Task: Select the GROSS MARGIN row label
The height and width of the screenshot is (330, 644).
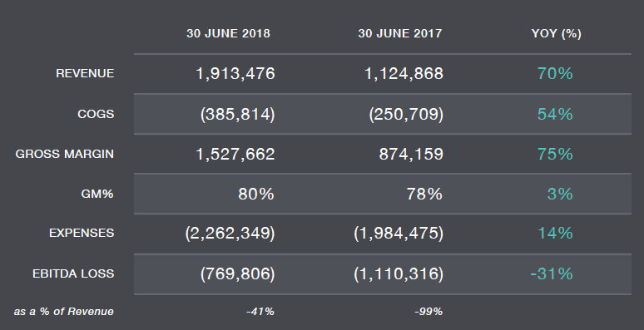Action: [x=64, y=154]
